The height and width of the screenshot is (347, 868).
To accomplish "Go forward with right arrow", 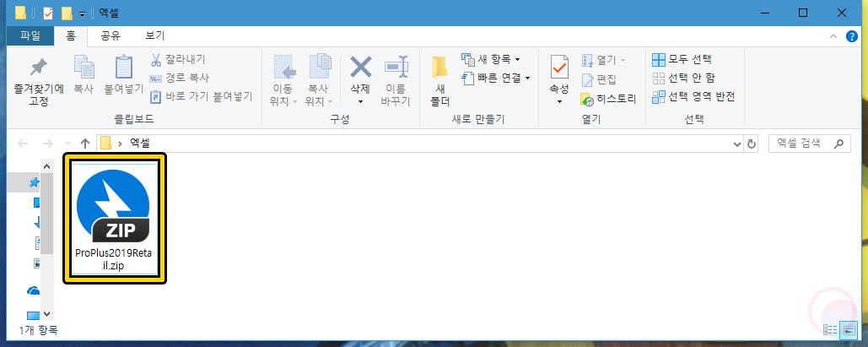I will (47, 144).
